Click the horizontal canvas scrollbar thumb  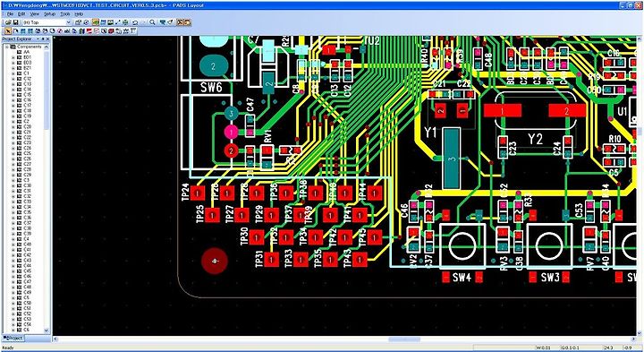(404, 339)
